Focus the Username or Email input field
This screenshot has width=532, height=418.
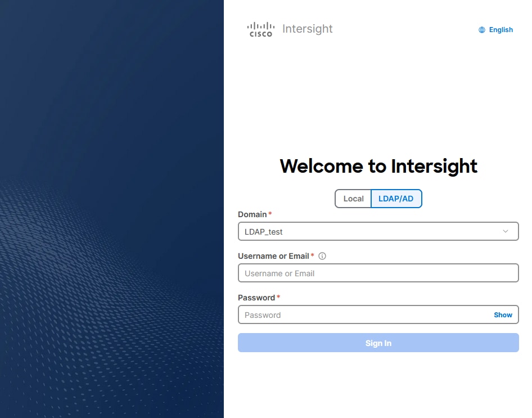[378, 273]
